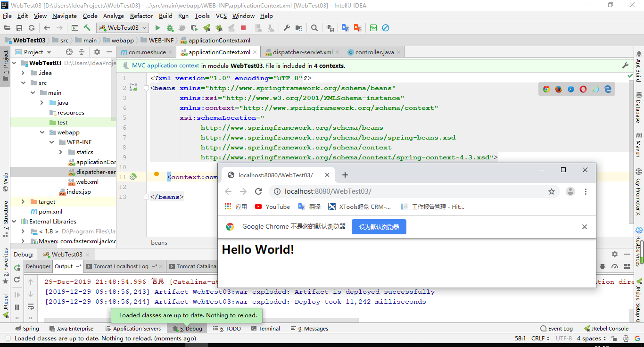This screenshot has height=347, width=644.
Task: Click the blue circle-slash toolbar icon
Action: [386, 28]
